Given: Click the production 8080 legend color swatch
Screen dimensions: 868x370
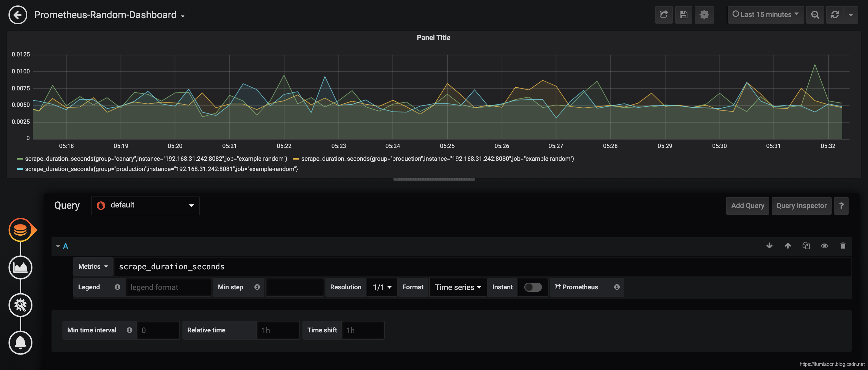Looking at the screenshot, I should [x=296, y=159].
